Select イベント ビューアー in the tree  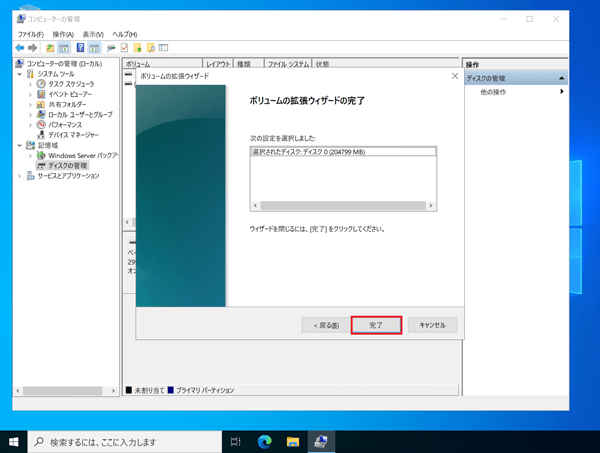point(71,94)
